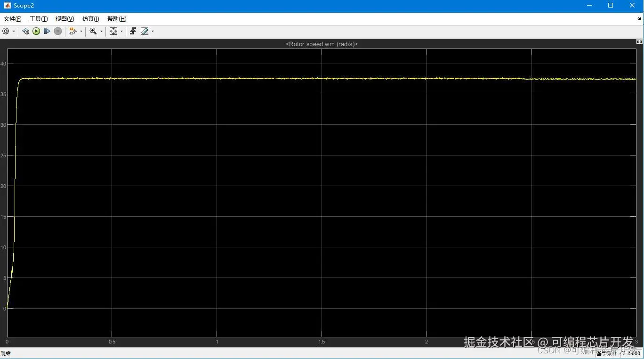Click the y-axis label 40
This screenshot has height=359, width=644.
coord(3,64)
